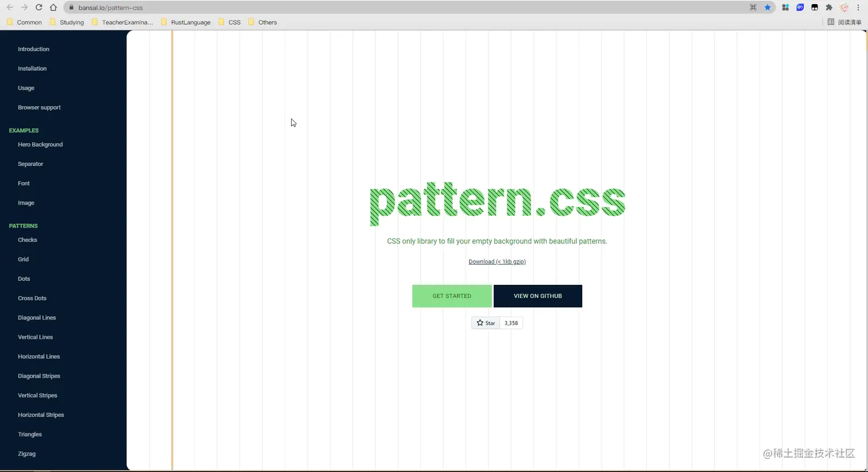
Task: Open the Studying bookmarks folder
Action: [67, 22]
